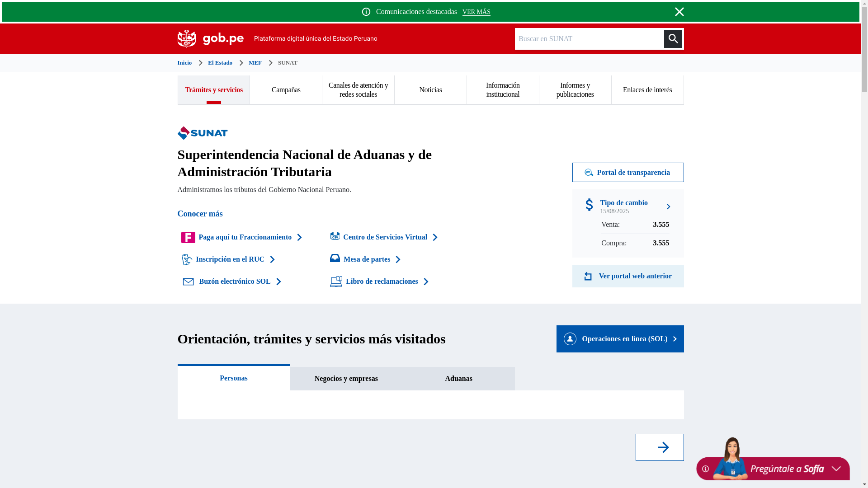868x488 pixels.
Task: Open Informes y publicaciones tab
Action: pyautogui.click(x=575, y=89)
